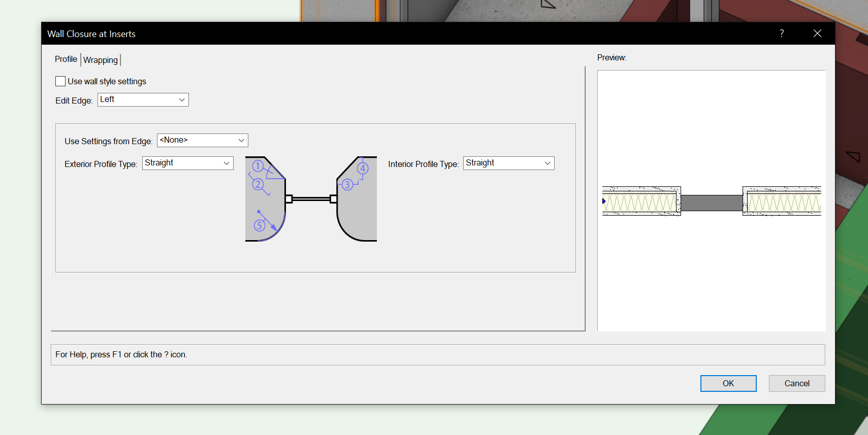Click circled marker 3 in profile diagram
868x435 pixels.
tap(347, 185)
